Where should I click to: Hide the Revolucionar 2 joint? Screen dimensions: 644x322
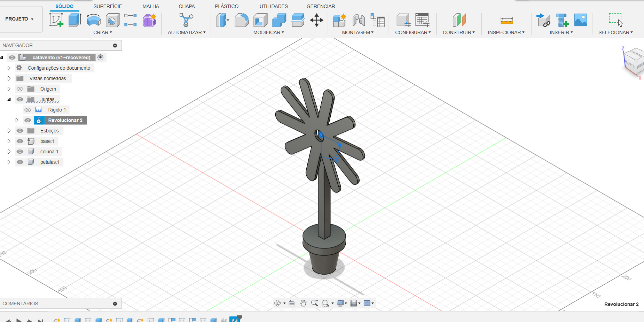[x=28, y=120]
